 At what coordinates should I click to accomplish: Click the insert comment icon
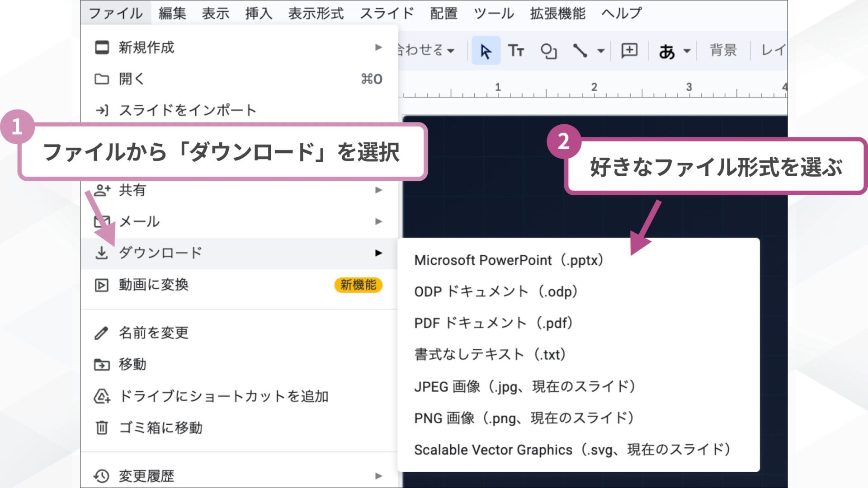(628, 51)
